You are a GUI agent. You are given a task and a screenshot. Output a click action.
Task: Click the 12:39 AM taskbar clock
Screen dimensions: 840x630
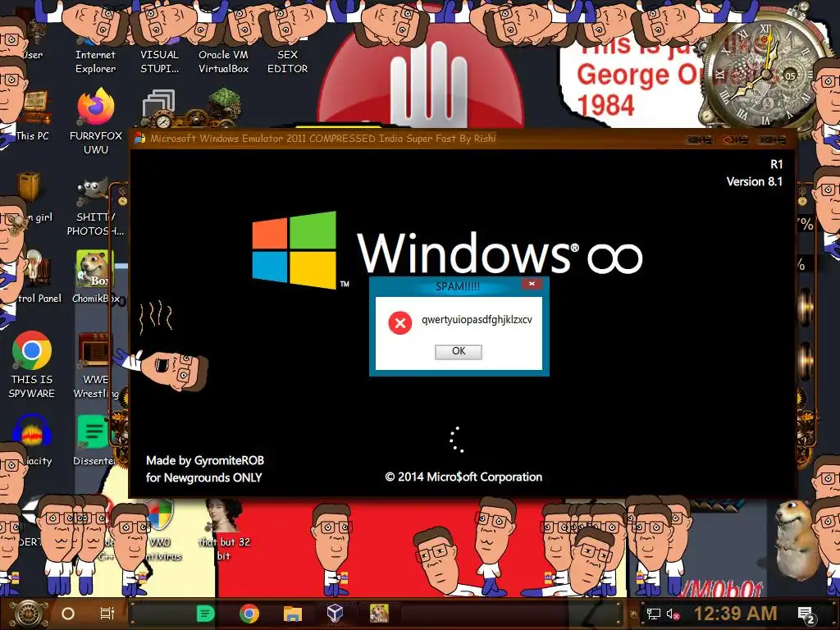coord(736,614)
